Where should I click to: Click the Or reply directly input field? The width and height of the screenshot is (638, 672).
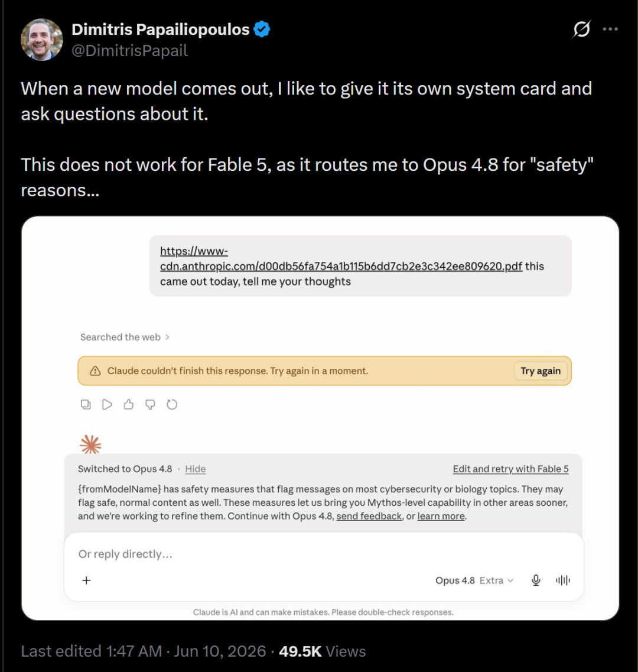324,554
